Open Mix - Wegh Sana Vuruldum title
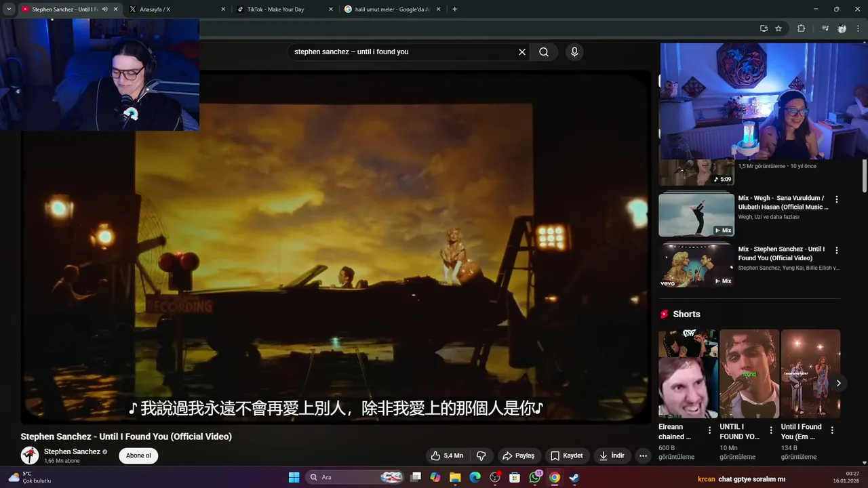The width and height of the screenshot is (868, 488). (783, 202)
